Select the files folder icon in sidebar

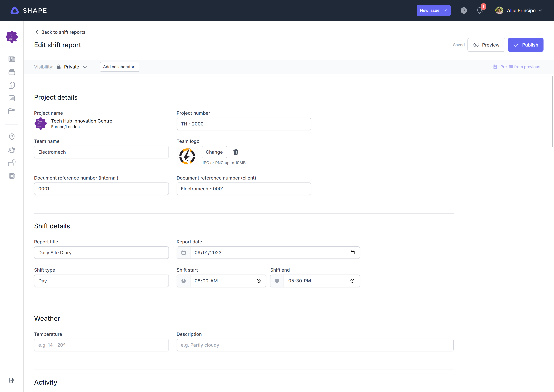pos(12,111)
